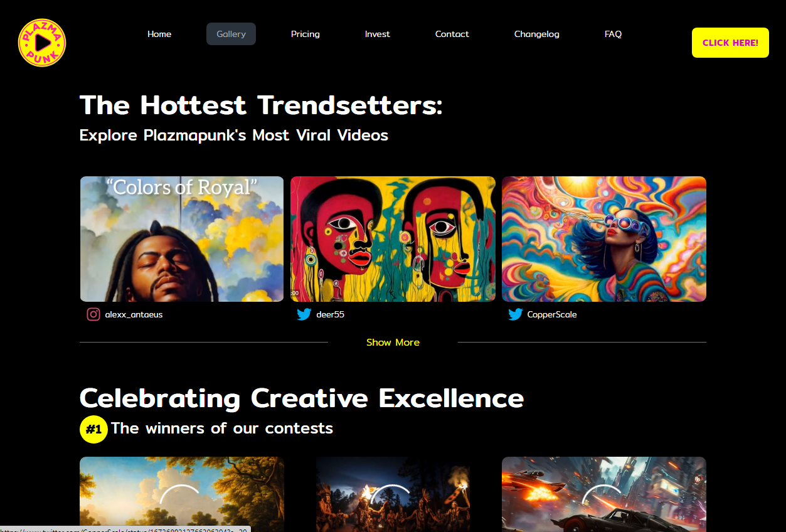Play the psychedelic woman with glasses video

coord(604,239)
